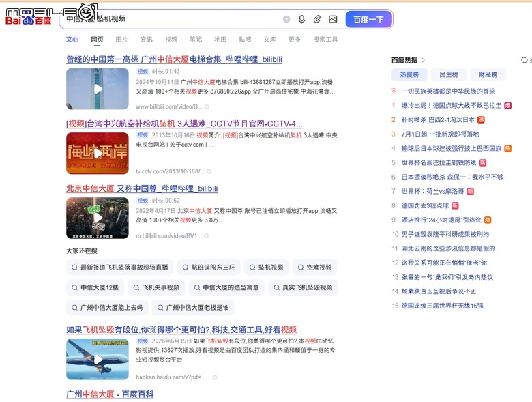Select the 网页 tab
This screenshot has width=532, height=402.
97,40
